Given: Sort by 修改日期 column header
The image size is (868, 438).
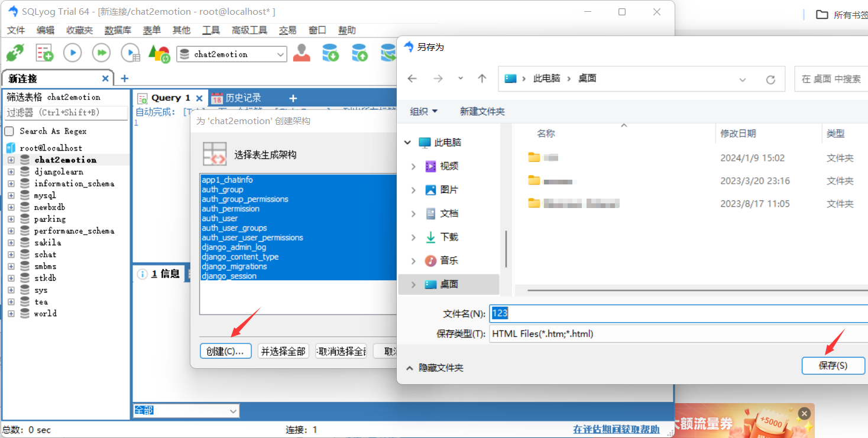Looking at the screenshot, I should click(738, 134).
